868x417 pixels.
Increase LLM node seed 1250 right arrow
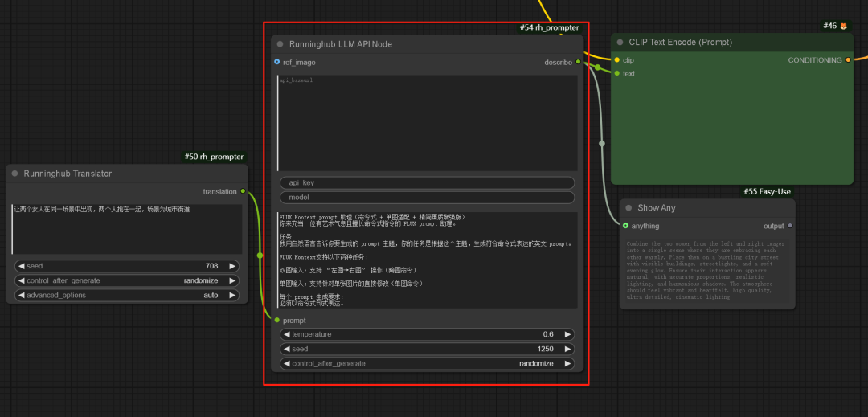pos(567,349)
